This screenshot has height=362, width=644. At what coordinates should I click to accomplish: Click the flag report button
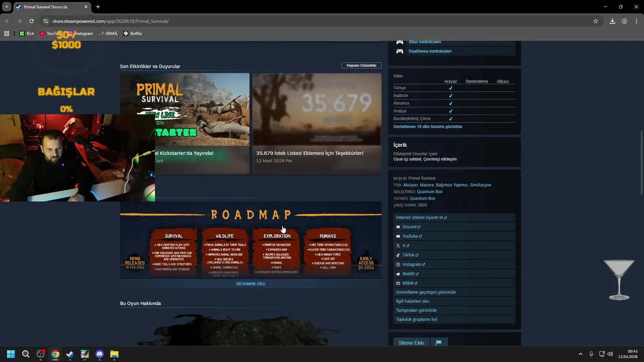pos(439,342)
